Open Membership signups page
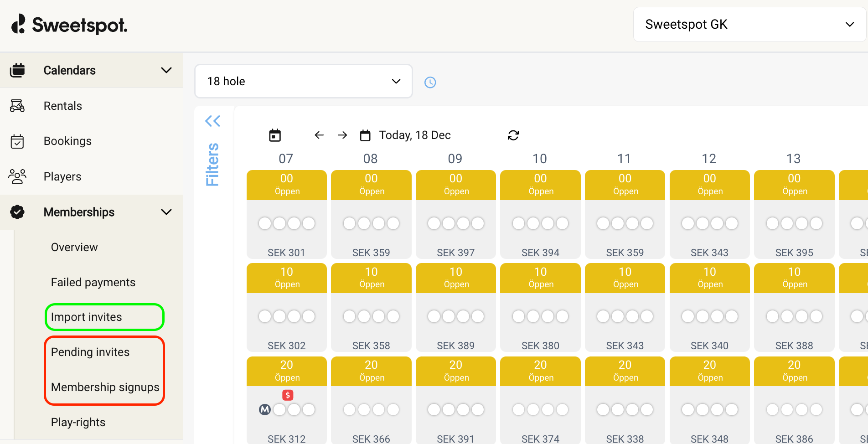The width and height of the screenshot is (868, 444). coord(105,387)
